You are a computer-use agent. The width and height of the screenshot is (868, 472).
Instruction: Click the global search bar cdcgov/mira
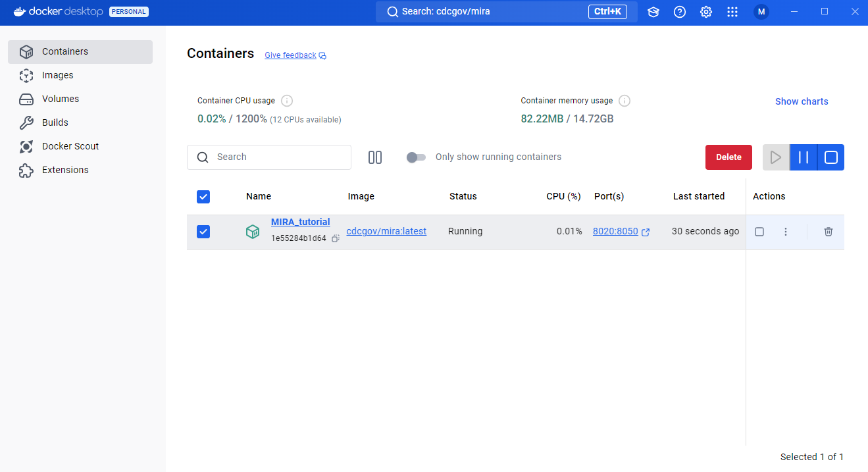point(507,12)
